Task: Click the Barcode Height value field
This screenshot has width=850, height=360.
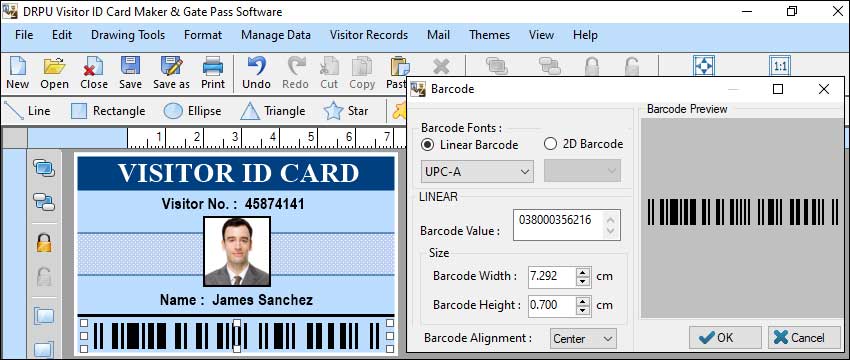Action: tap(552, 306)
